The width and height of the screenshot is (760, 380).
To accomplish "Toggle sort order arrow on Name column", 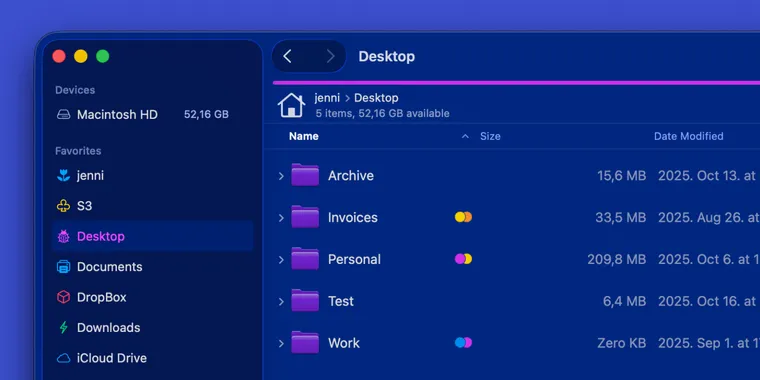I will click(465, 137).
